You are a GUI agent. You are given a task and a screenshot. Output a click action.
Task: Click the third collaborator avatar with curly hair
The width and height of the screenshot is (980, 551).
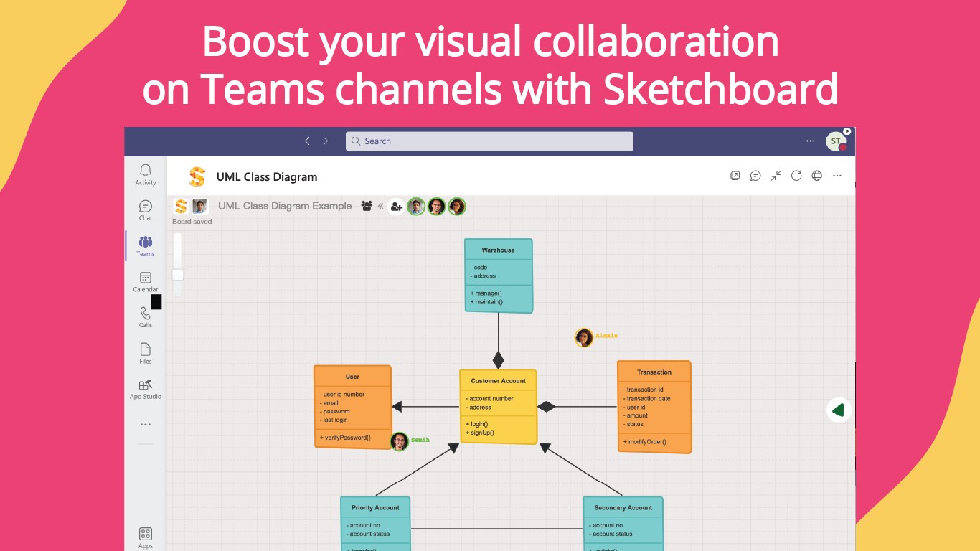pos(457,207)
